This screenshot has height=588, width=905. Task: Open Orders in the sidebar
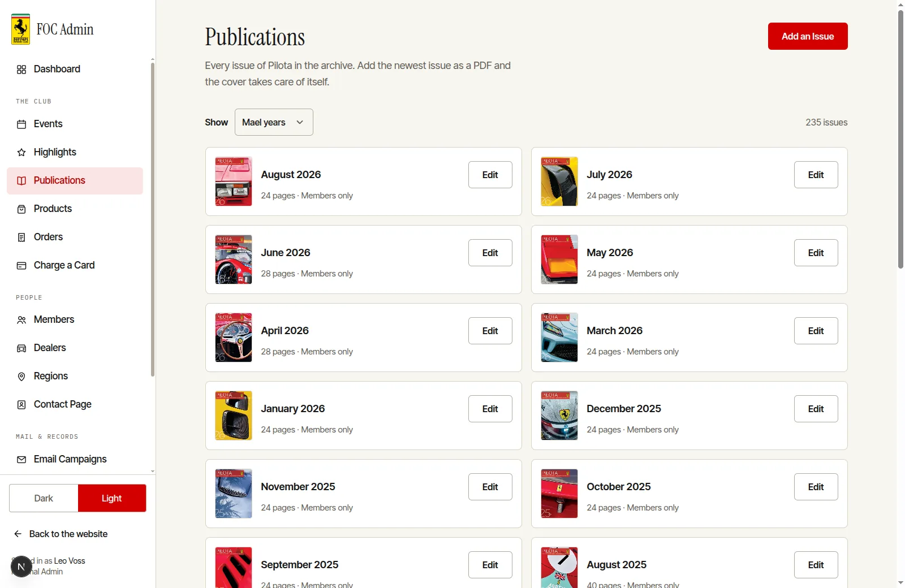pyautogui.click(x=75, y=237)
